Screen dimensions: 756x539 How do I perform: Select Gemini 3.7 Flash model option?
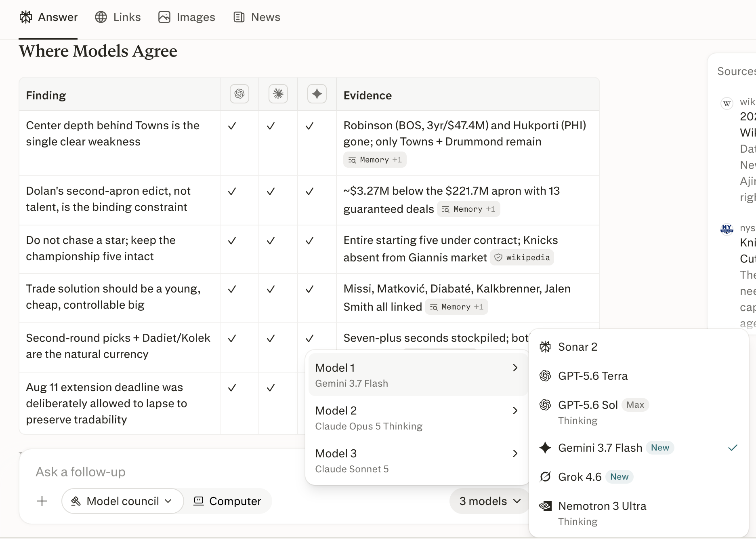point(639,448)
